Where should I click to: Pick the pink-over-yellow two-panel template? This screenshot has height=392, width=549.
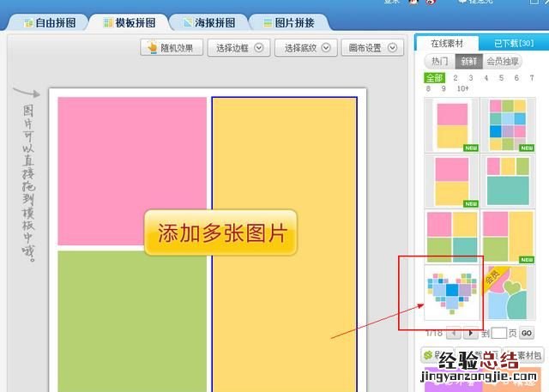452,125
